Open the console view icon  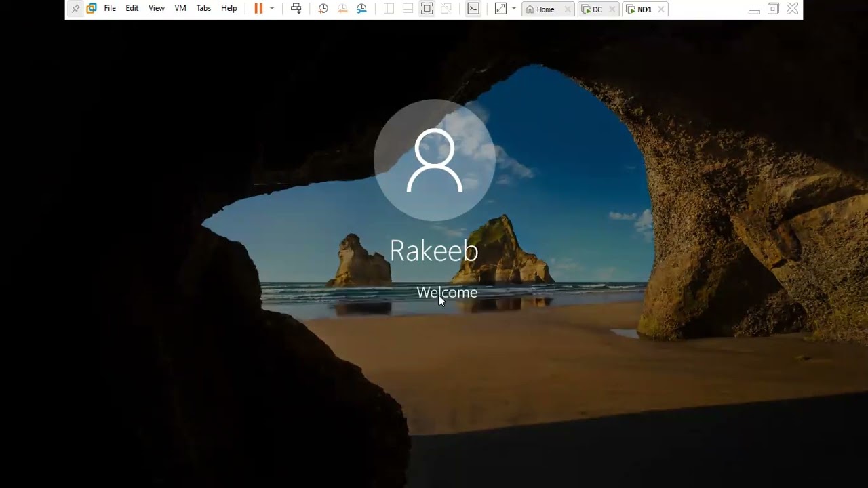coord(473,9)
